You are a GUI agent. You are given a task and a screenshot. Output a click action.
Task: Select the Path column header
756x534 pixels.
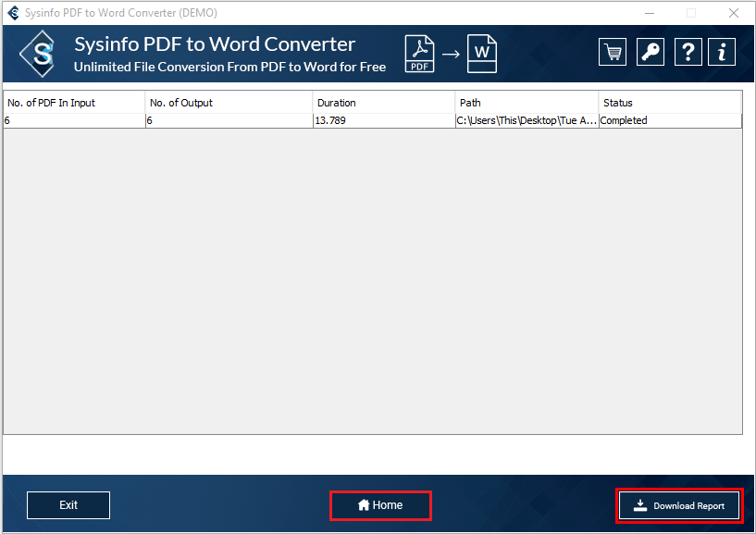click(527, 103)
